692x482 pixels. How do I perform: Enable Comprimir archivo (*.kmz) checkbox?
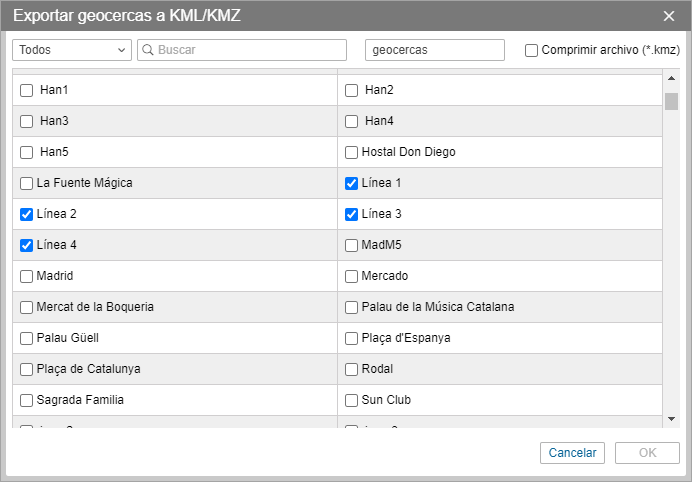(532, 50)
